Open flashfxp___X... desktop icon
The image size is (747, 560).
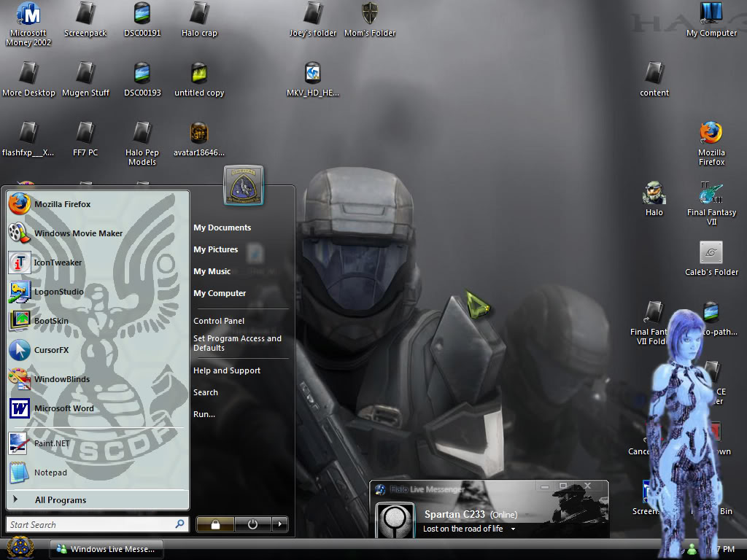tap(28, 139)
